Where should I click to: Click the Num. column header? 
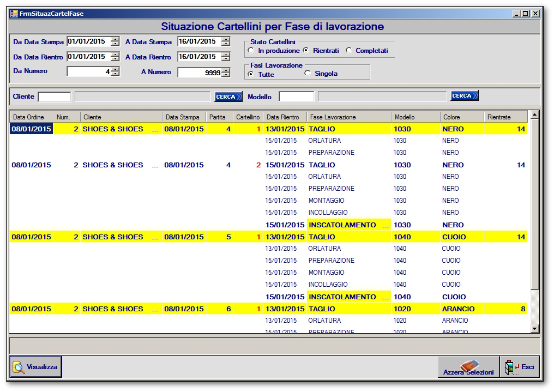coord(67,117)
